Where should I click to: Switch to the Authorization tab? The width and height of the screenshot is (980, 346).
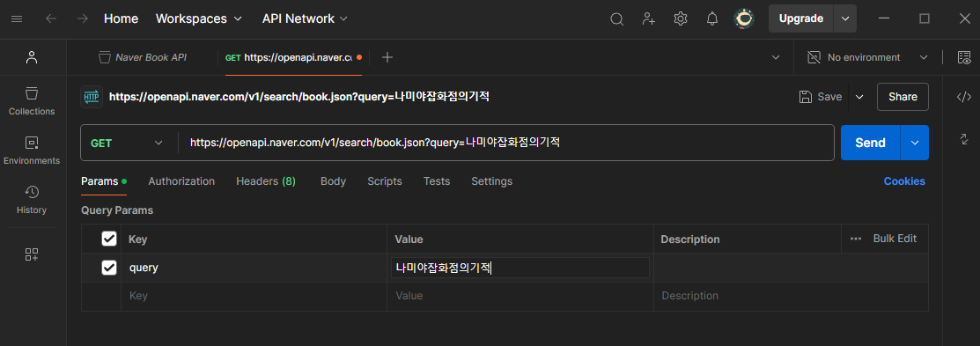(x=181, y=181)
